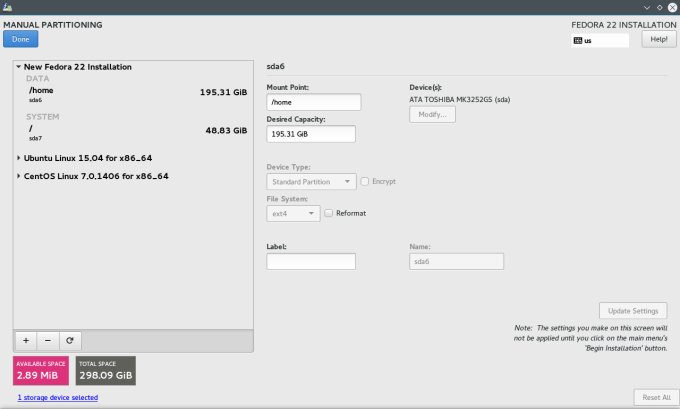Open the Device Type Standard Partition dropdown

(x=311, y=182)
